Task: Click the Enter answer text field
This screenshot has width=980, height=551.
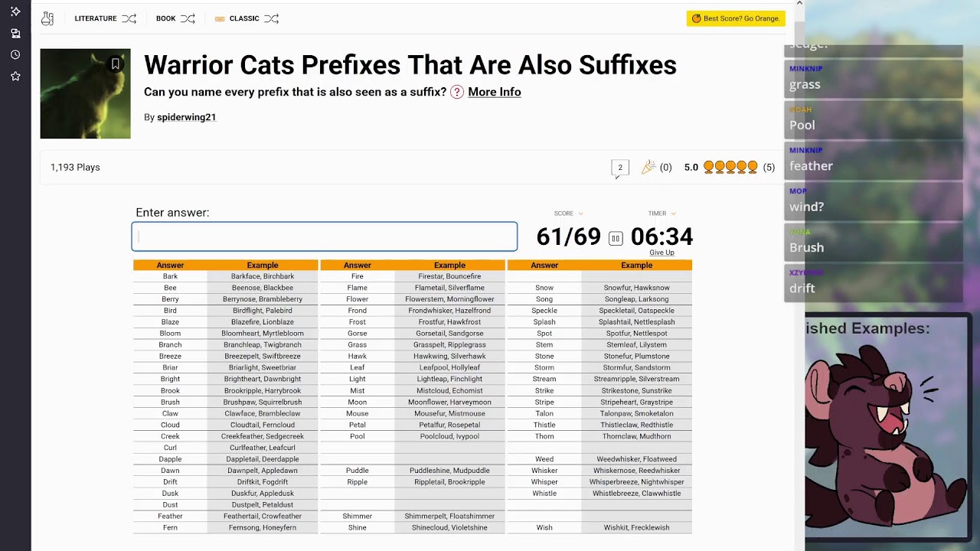Action: [325, 236]
